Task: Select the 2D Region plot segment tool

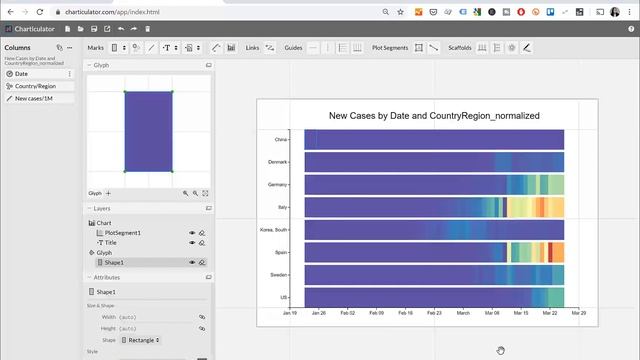Action: tap(419, 48)
